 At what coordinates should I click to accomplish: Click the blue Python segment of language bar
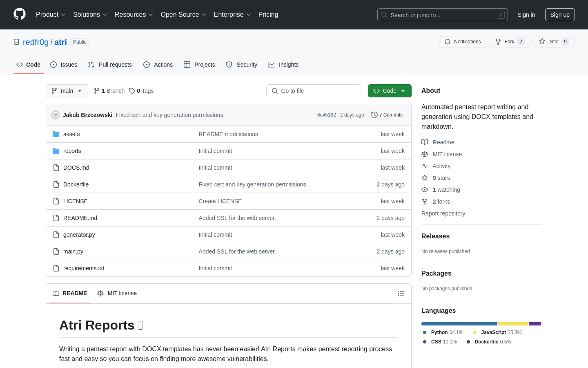[x=459, y=324]
